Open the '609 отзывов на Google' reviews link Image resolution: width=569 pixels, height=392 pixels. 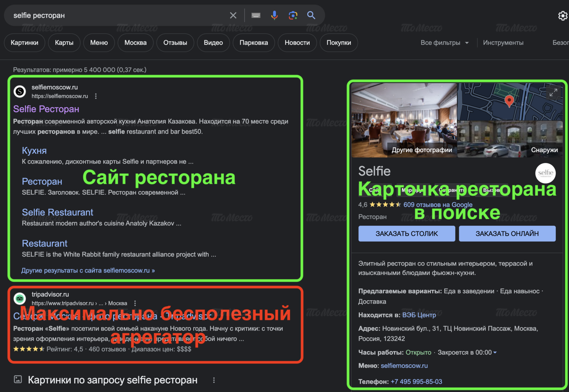pos(438,205)
